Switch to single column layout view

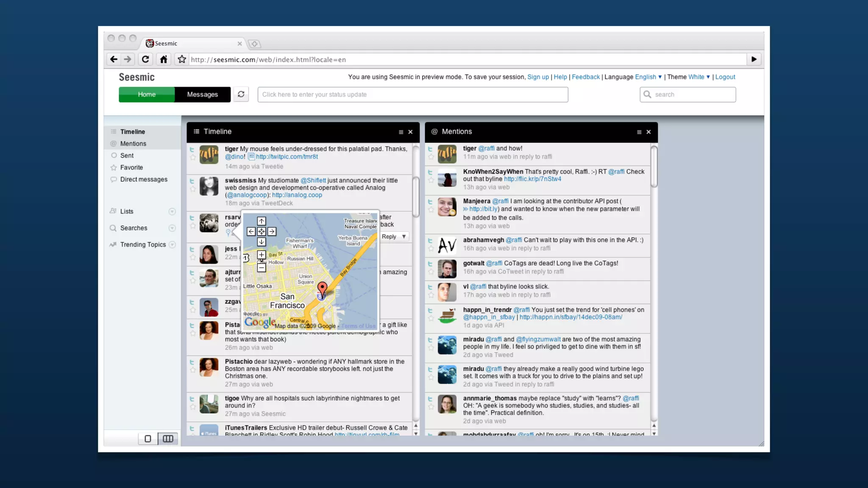148,439
